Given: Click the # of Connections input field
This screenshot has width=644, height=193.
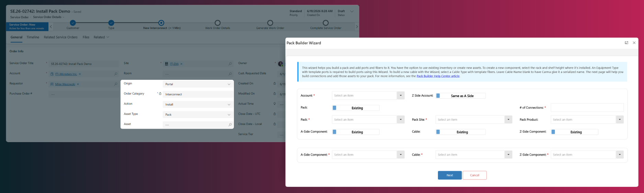Looking at the screenshot, I should click(587, 107).
